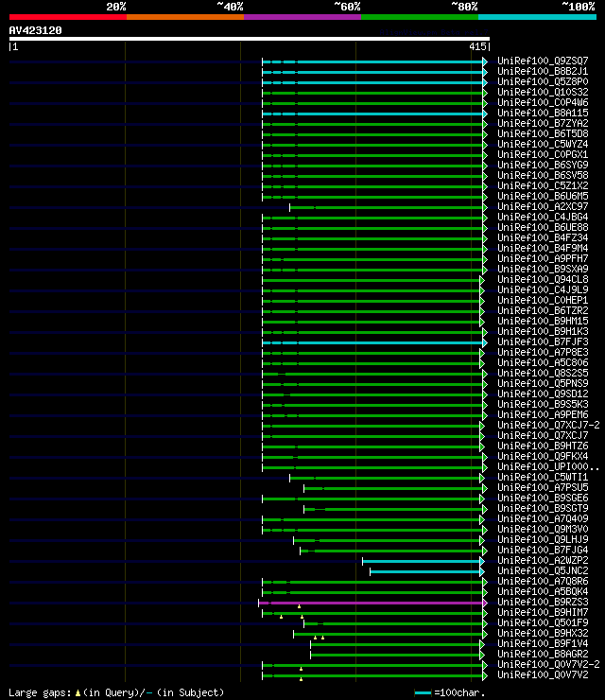
Task: Click the cyan ~100% identity color segment
Action: point(537,17)
